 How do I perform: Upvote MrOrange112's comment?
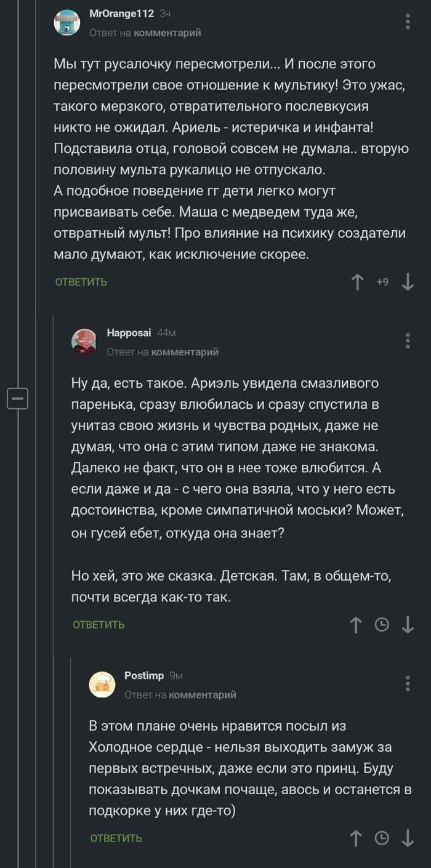click(x=357, y=282)
